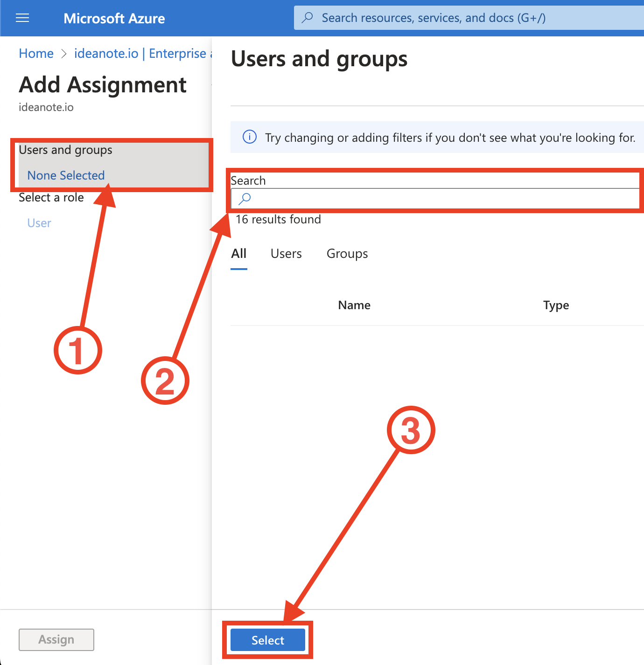Click the magnifier icon in the Search field

(245, 199)
